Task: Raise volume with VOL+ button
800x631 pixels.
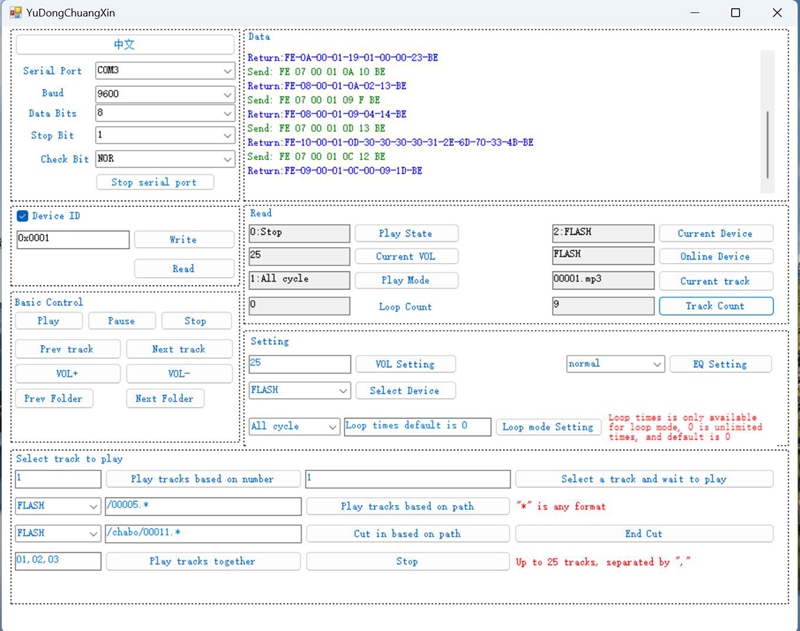Action: [67, 373]
